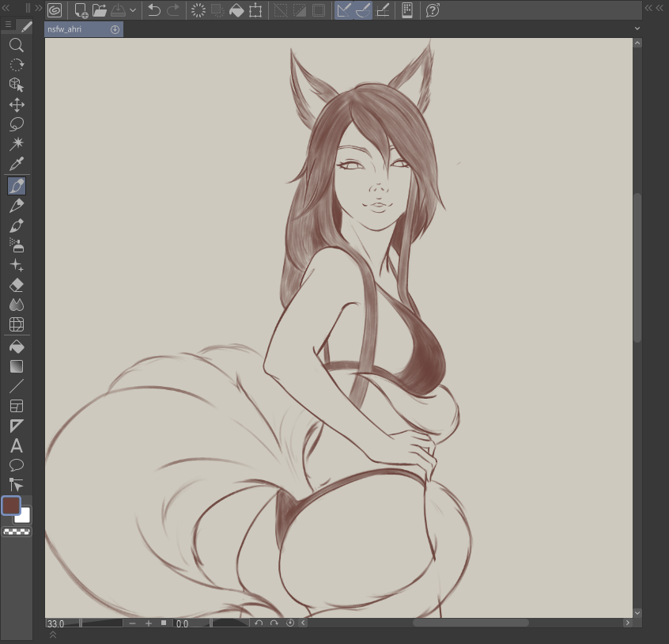Click the Open file folder icon
This screenshot has width=669, height=644.
[100, 10]
